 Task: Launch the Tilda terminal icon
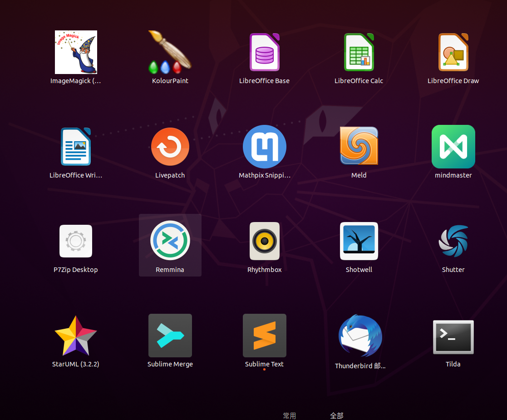click(453, 337)
